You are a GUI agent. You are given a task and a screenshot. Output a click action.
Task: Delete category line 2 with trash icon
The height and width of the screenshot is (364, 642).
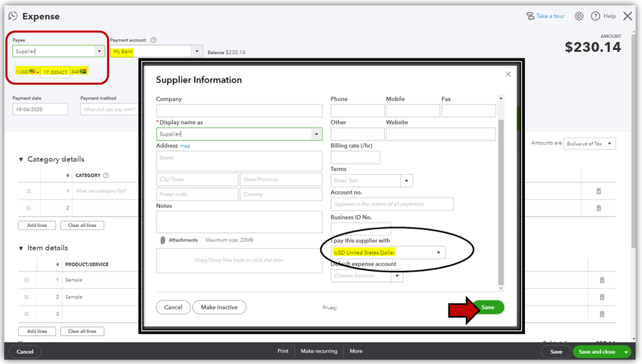pos(598,208)
